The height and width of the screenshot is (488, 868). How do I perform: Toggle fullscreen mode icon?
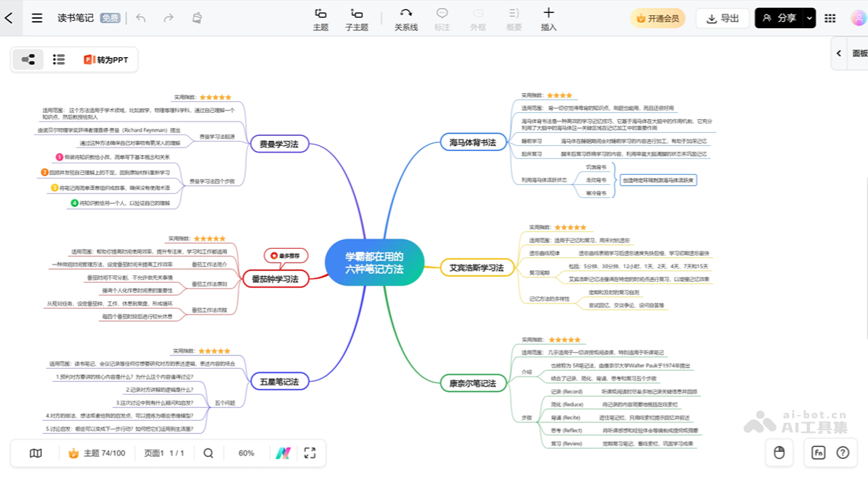310,453
